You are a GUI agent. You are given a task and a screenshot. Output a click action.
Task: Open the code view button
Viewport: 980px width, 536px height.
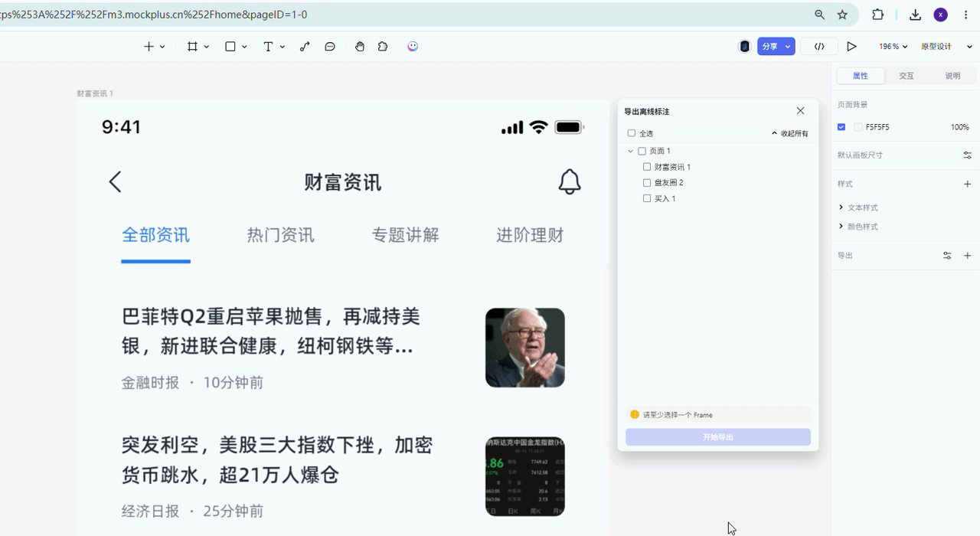pos(819,47)
